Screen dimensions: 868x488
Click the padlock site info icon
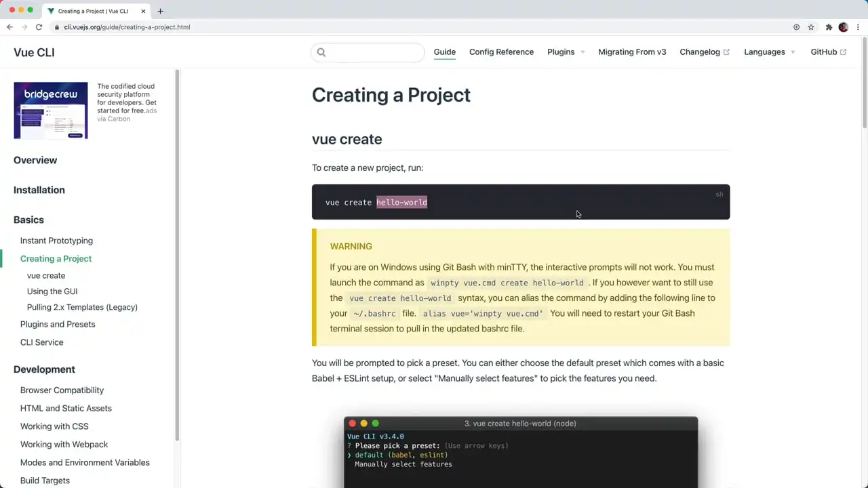(x=57, y=27)
